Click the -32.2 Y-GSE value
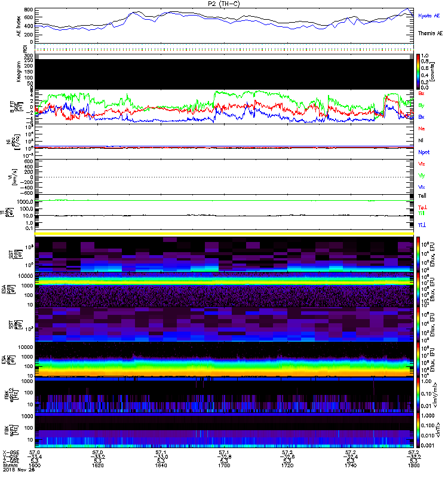Screen dimensions: 448x478 [413, 457]
